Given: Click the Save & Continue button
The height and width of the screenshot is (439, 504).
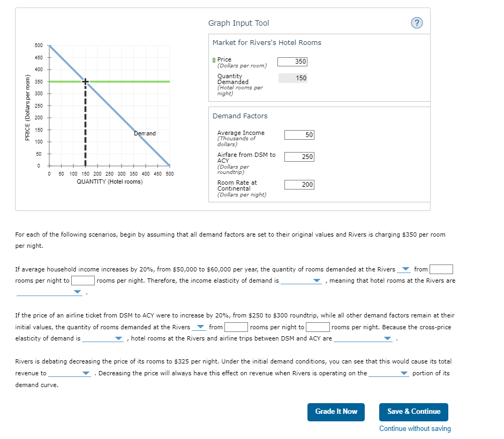Looking at the screenshot, I should 413,412.
